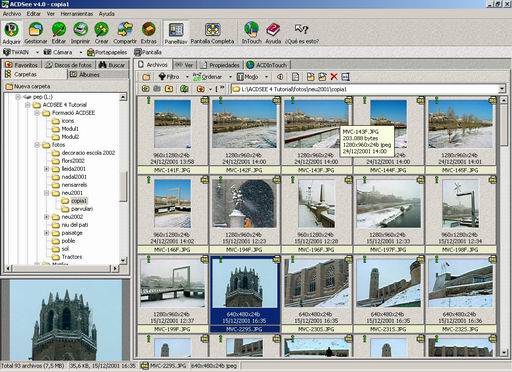Expand the lleida2001 folder

click(x=46, y=169)
